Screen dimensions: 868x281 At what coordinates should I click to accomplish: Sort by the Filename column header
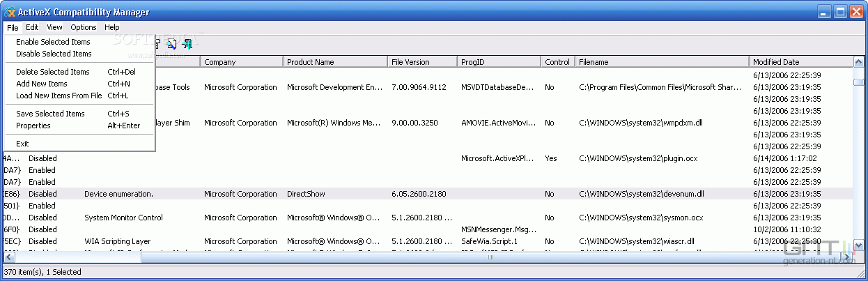(x=663, y=62)
